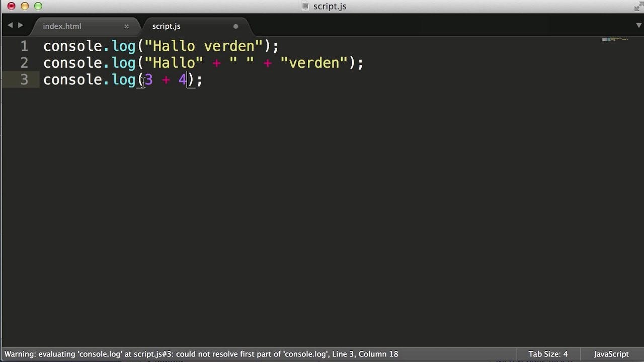Open the tab list dropdown arrow
This screenshot has width=644, height=362.
[638, 25]
